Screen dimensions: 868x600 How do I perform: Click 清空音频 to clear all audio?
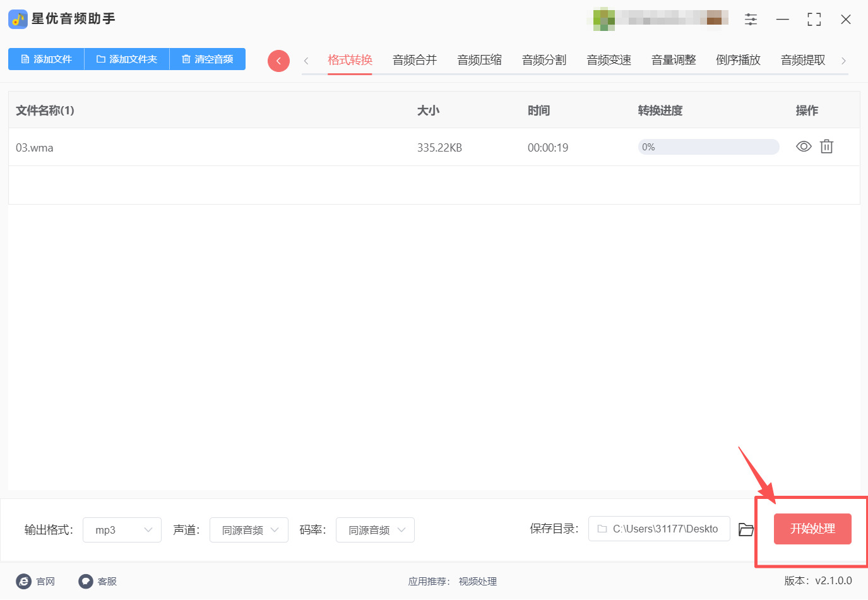click(207, 59)
